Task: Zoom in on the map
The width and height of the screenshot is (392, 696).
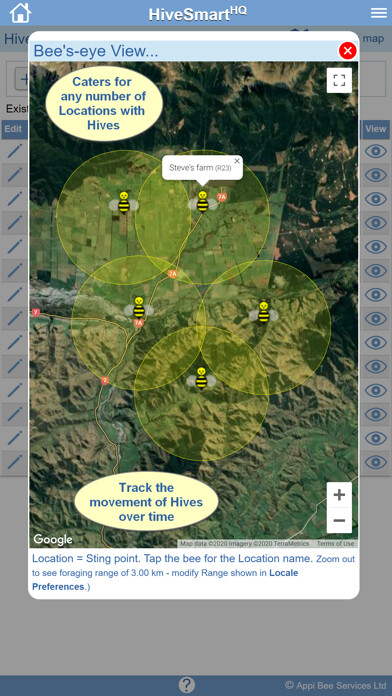Action: tap(339, 495)
